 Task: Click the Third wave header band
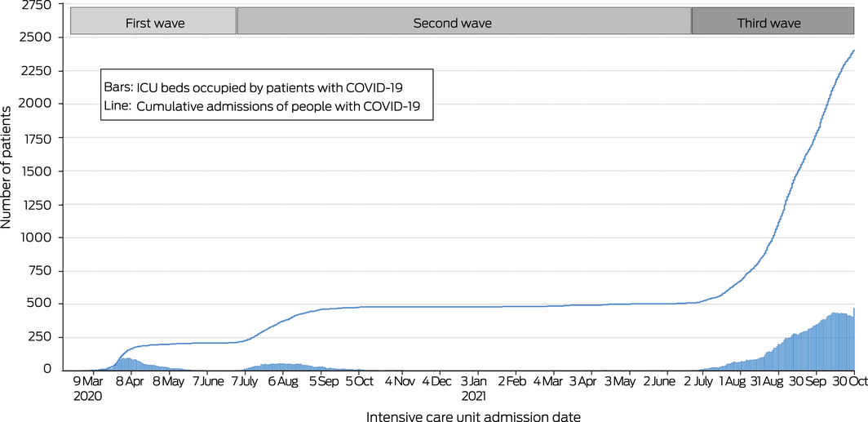pos(768,23)
